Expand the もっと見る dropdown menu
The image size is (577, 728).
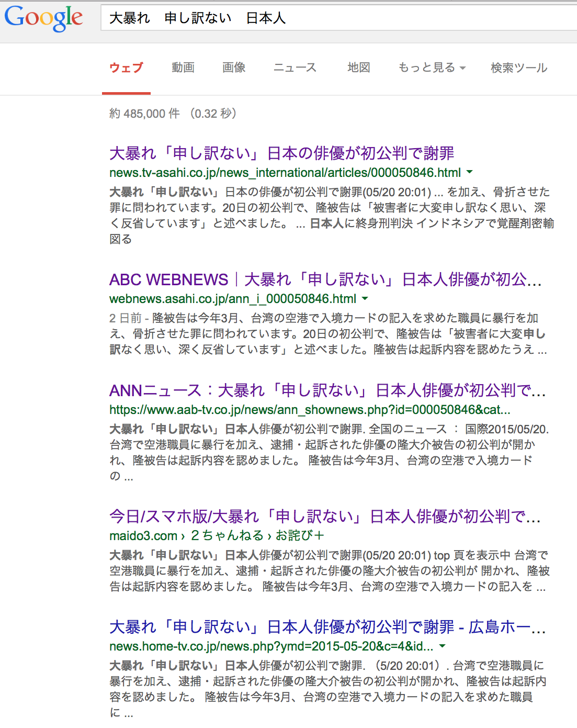tap(432, 68)
